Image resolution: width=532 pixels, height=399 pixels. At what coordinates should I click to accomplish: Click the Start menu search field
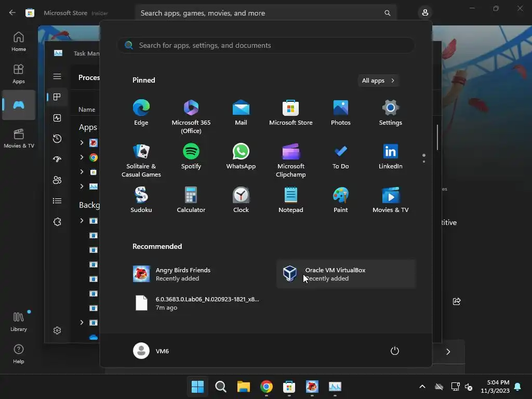(265, 45)
